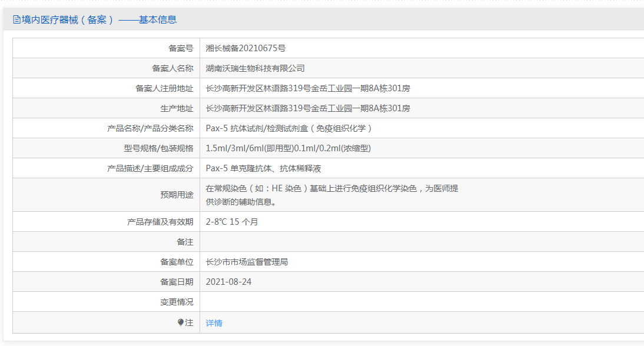644x346 pixels.
Task: Click the 生产地址 address value
Action: click(x=308, y=108)
